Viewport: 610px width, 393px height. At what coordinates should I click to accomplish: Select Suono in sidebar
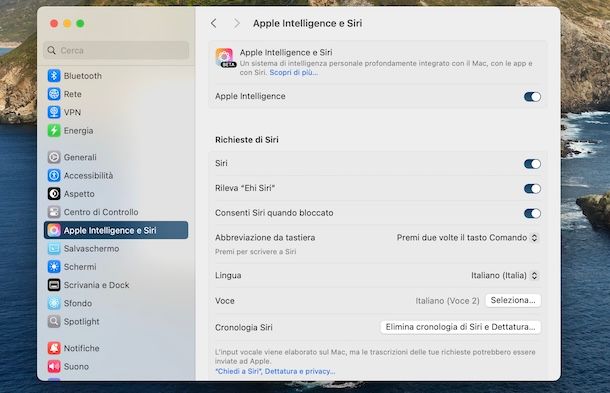click(116, 366)
